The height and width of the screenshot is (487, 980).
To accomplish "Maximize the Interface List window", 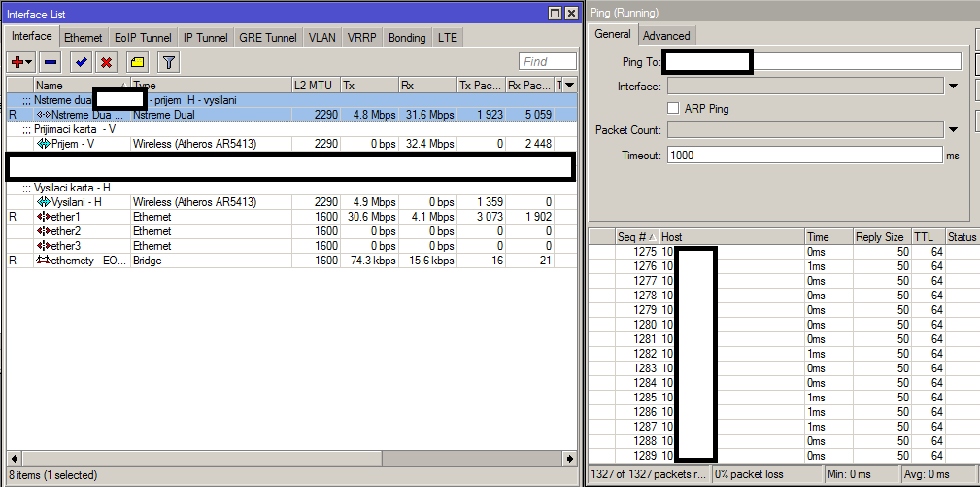I will (555, 14).
